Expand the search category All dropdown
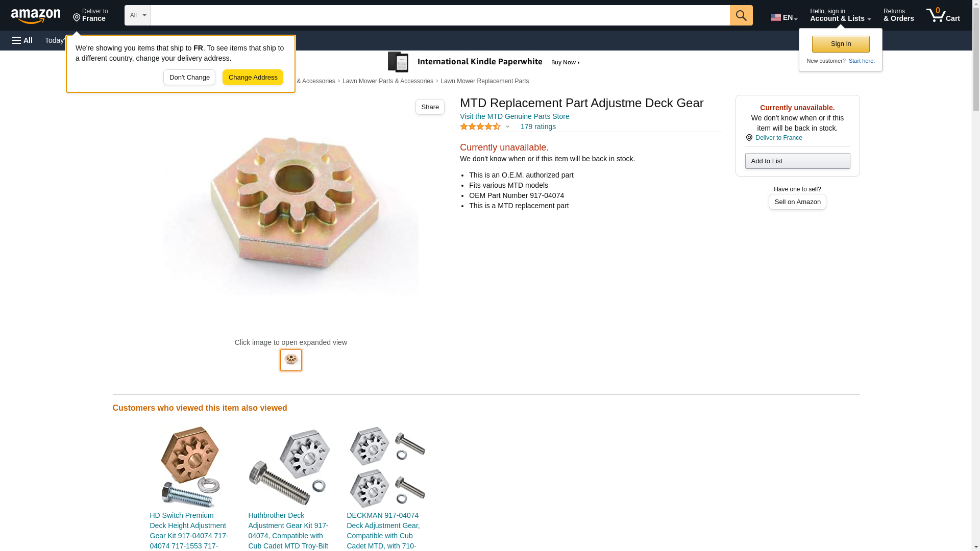This screenshot has height=551, width=980. (138, 15)
